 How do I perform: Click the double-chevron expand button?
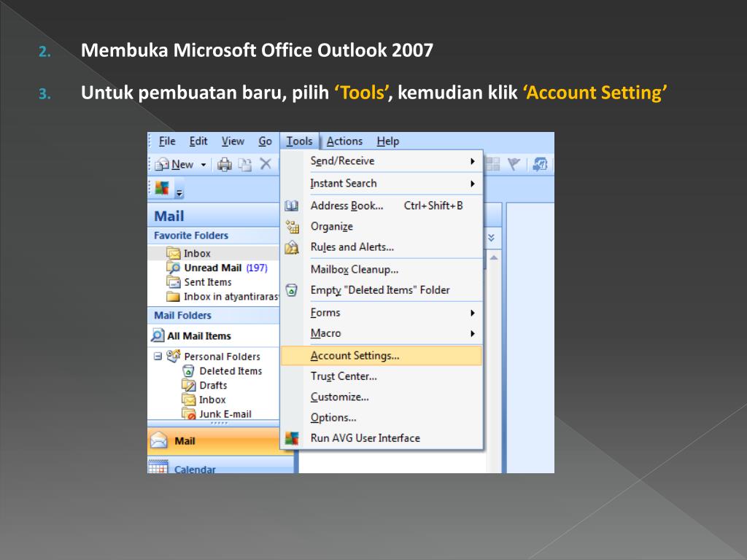491,238
